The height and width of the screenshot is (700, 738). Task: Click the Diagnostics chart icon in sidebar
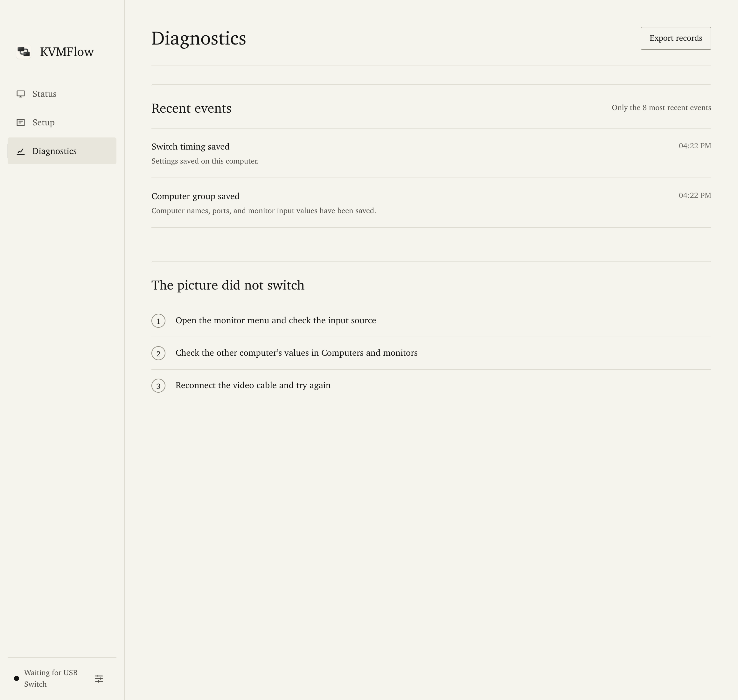21,151
